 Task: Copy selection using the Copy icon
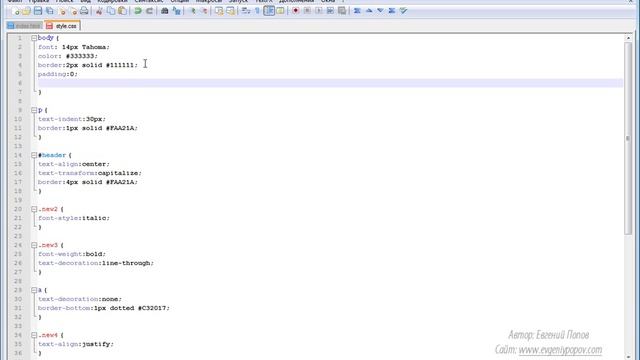[x=111, y=11]
